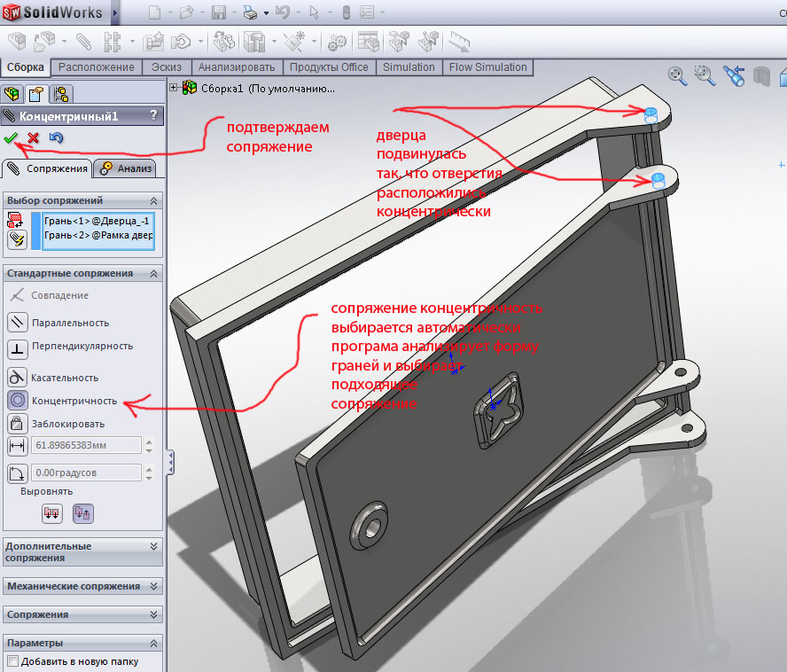The width and height of the screenshot is (787, 672).
Task: Enable 'Добавить в новую папку' checkbox
Action: pos(12,661)
